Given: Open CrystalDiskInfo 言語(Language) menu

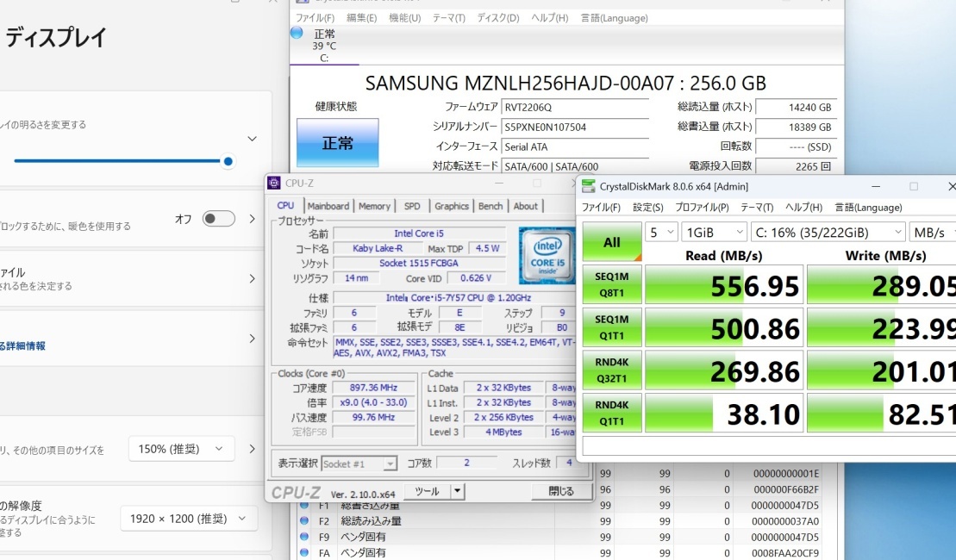Looking at the screenshot, I should pos(614,18).
